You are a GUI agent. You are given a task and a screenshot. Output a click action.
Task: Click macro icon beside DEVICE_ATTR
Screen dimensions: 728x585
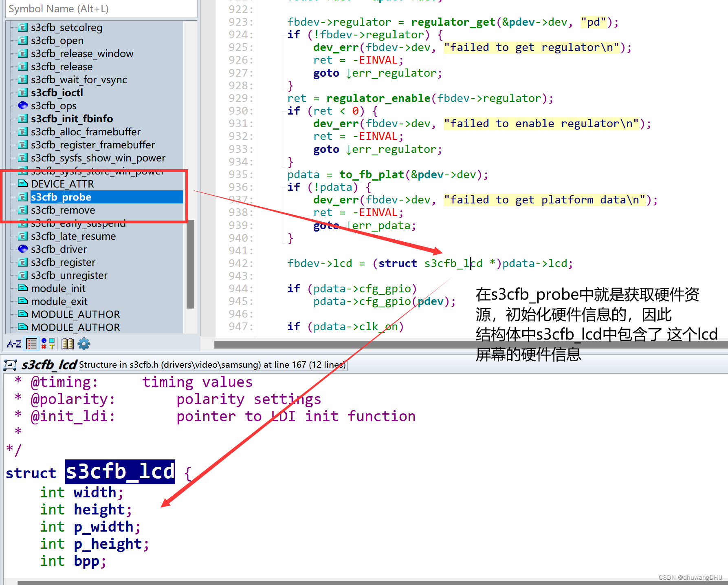point(23,184)
